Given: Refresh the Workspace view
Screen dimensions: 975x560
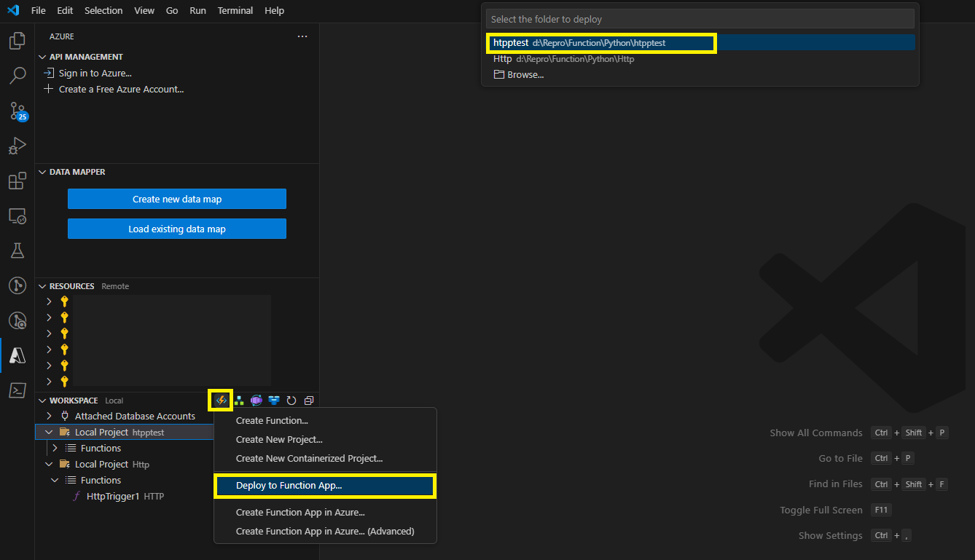Looking at the screenshot, I should coord(291,401).
